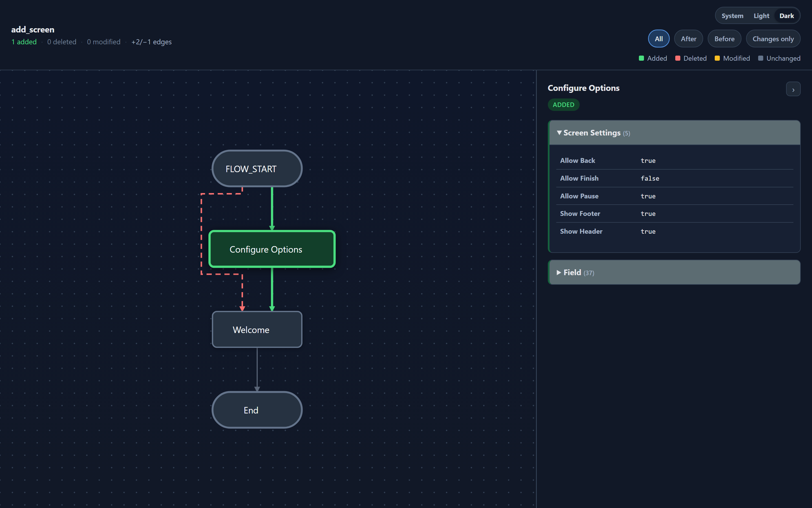Image resolution: width=812 pixels, height=508 pixels.
Task: Expand the Field (37) section
Action: (x=674, y=272)
